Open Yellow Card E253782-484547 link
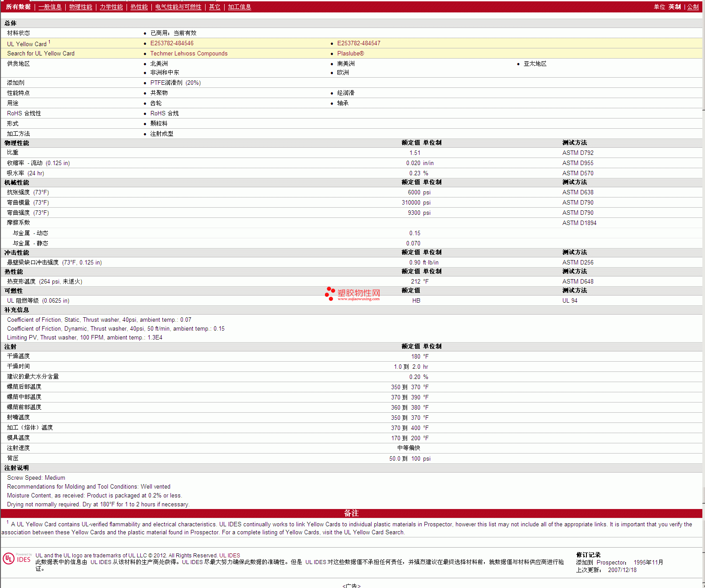This screenshot has height=588, width=705. click(359, 43)
